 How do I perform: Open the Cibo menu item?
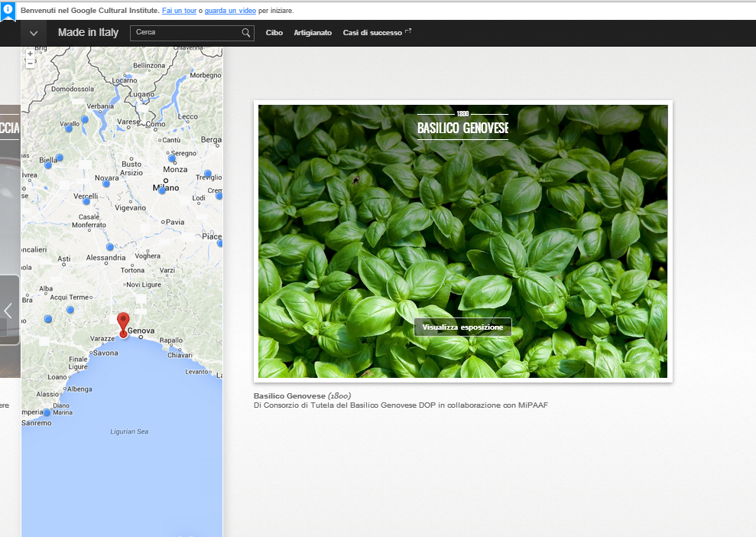[x=274, y=33]
